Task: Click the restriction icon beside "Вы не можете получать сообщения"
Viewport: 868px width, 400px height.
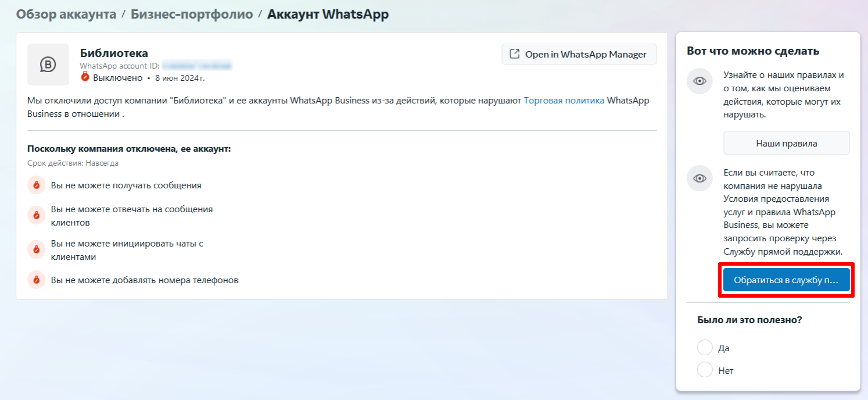Action: [36, 185]
